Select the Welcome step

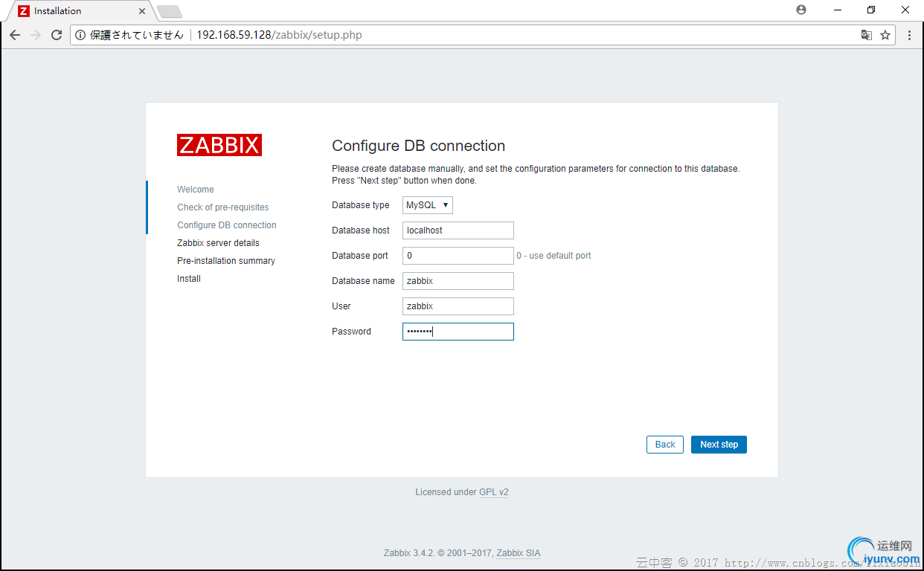click(x=196, y=190)
